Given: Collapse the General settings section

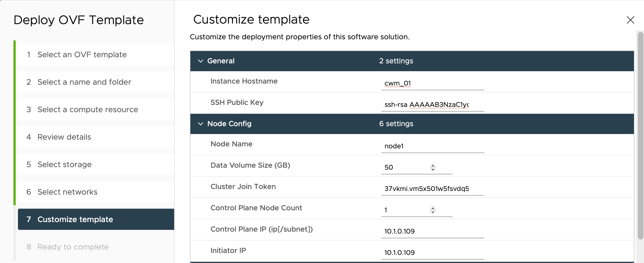Looking at the screenshot, I should click(x=200, y=61).
